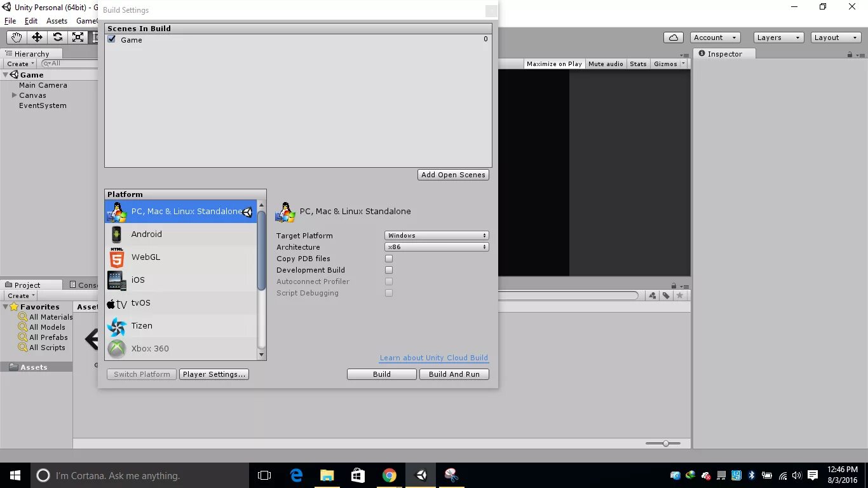The width and height of the screenshot is (868, 488).
Task: Select the iOS platform icon
Action: [117, 280]
